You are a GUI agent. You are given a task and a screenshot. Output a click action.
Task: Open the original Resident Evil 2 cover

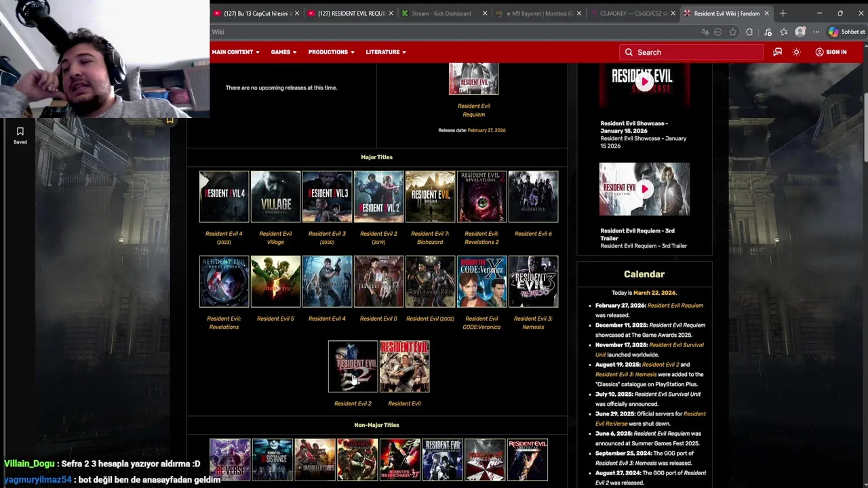[x=353, y=367]
